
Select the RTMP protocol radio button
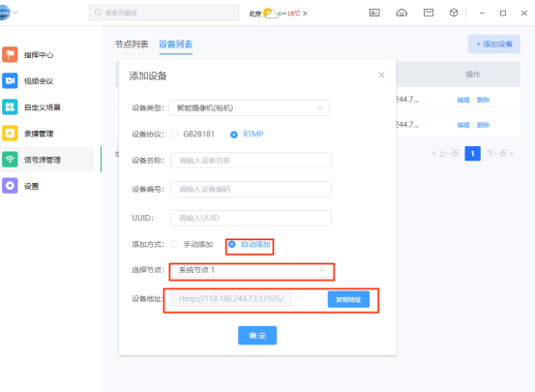(234, 135)
